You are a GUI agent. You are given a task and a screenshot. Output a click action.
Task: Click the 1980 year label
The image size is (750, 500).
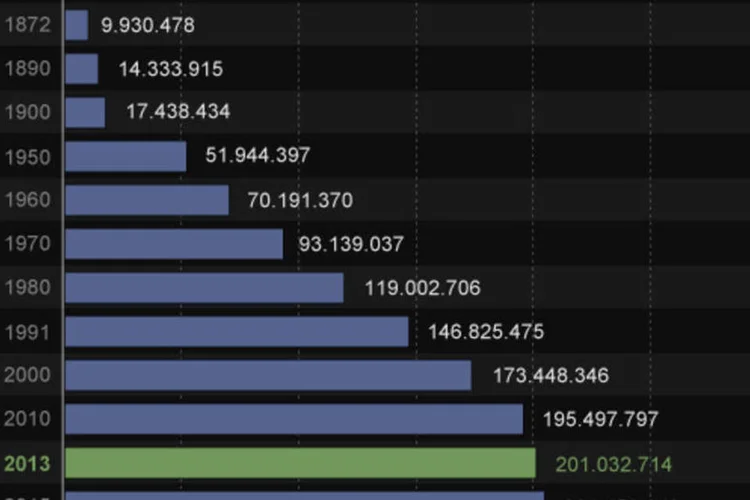(28, 288)
